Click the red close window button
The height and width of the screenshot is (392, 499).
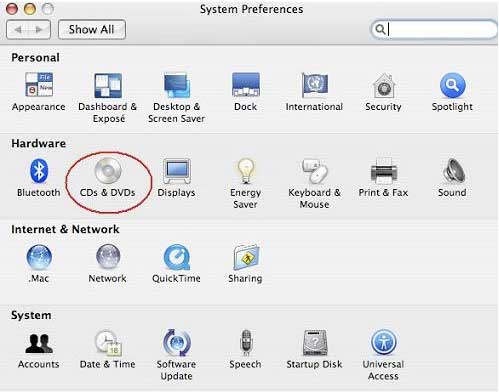(12, 9)
